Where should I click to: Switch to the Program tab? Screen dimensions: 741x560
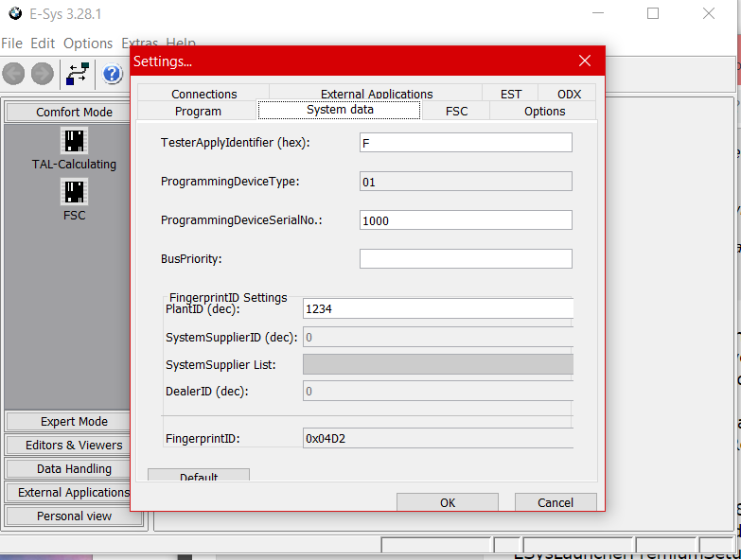point(198,112)
